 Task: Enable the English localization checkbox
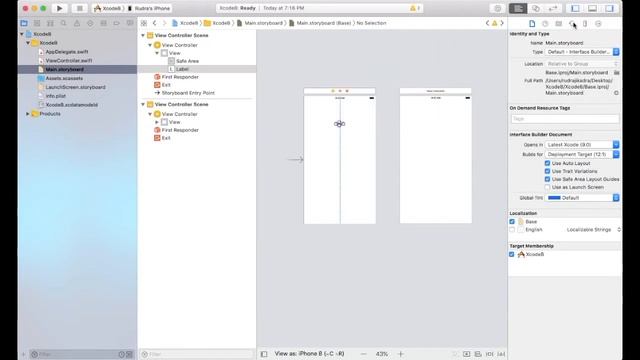tap(512, 230)
